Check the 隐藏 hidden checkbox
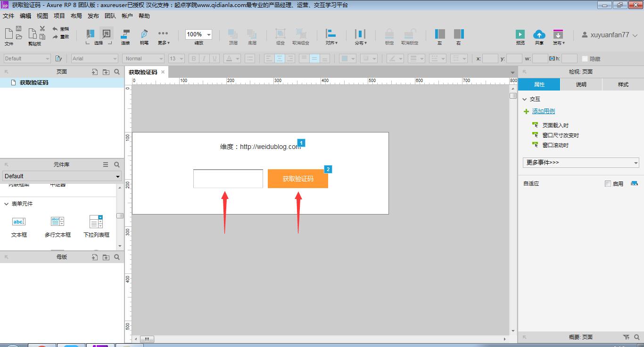 pos(585,58)
